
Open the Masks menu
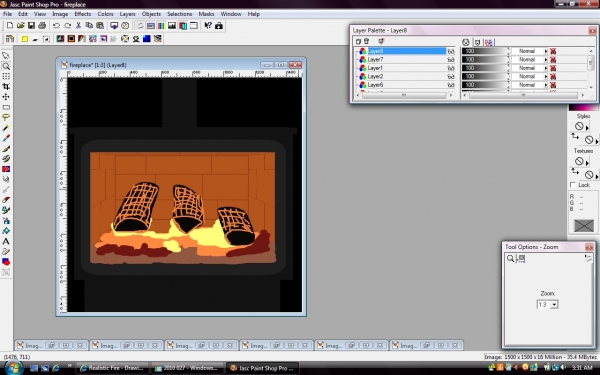tap(206, 14)
